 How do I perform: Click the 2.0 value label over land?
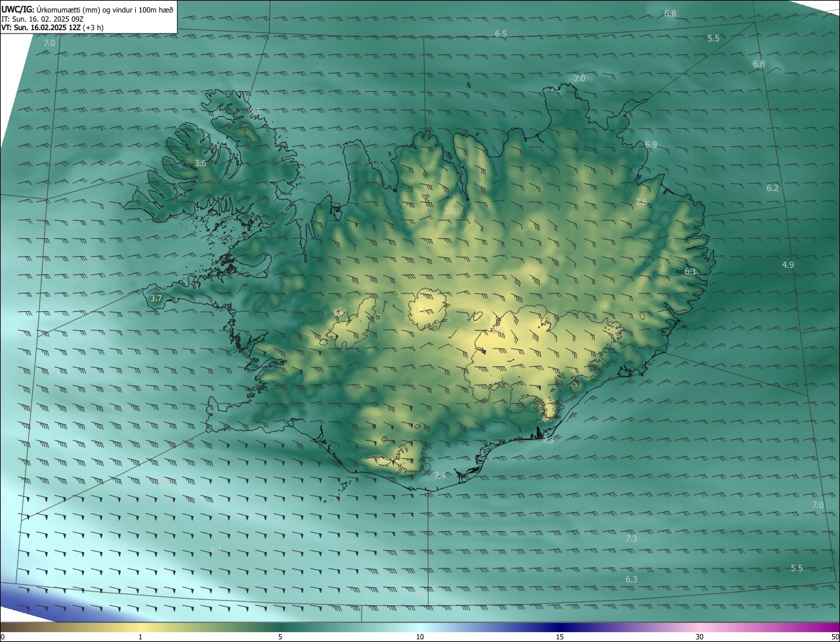click(450, 211)
